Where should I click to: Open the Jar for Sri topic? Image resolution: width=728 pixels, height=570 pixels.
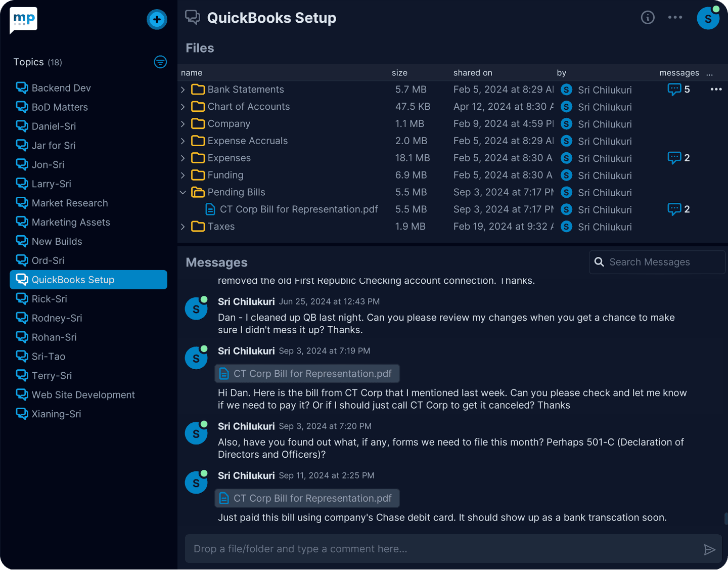tap(88, 146)
